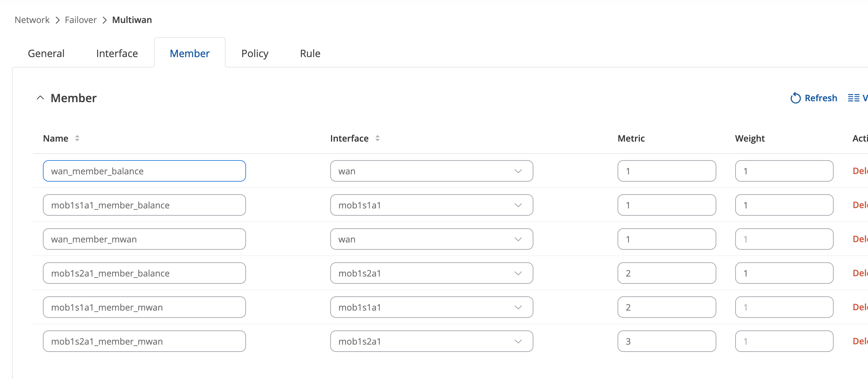
Task: Switch to the Rule tab
Action: pyautogui.click(x=310, y=54)
